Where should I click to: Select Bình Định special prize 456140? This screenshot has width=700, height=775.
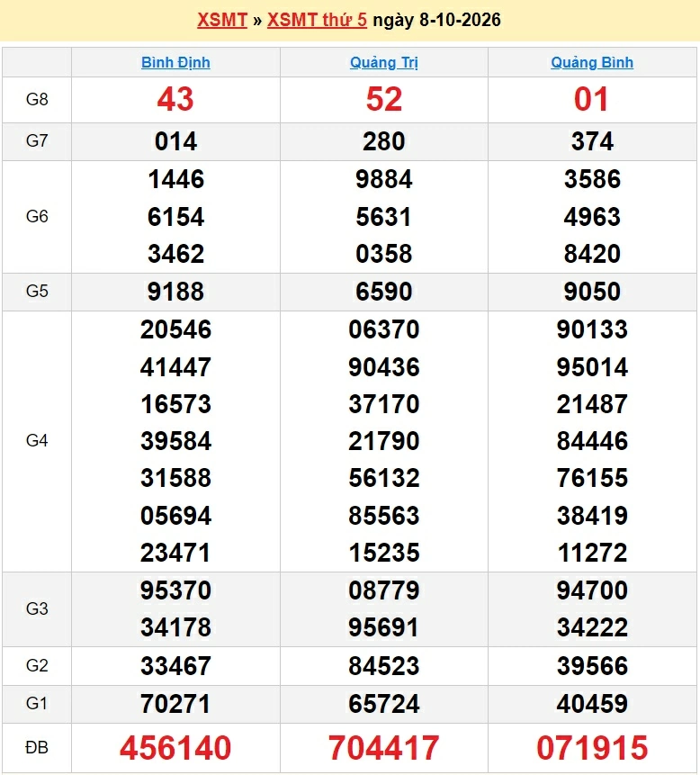click(x=175, y=747)
